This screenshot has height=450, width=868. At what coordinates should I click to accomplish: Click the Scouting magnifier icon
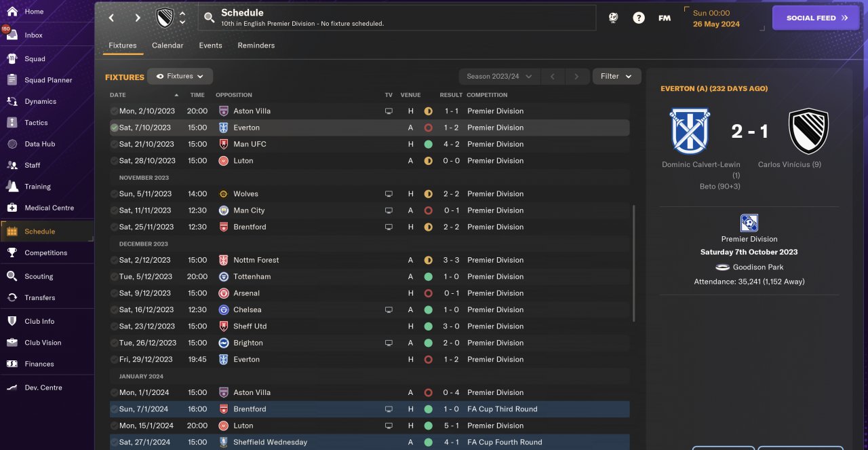[x=12, y=276]
